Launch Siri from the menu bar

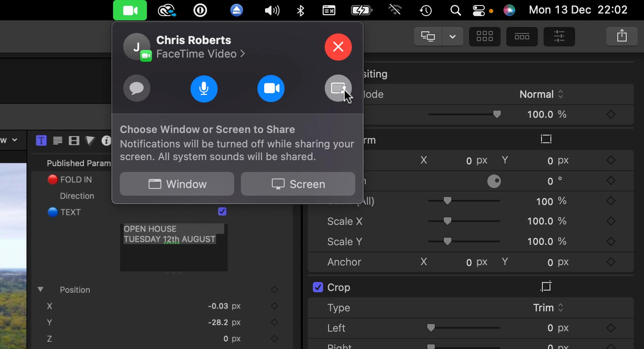point(509,10)
